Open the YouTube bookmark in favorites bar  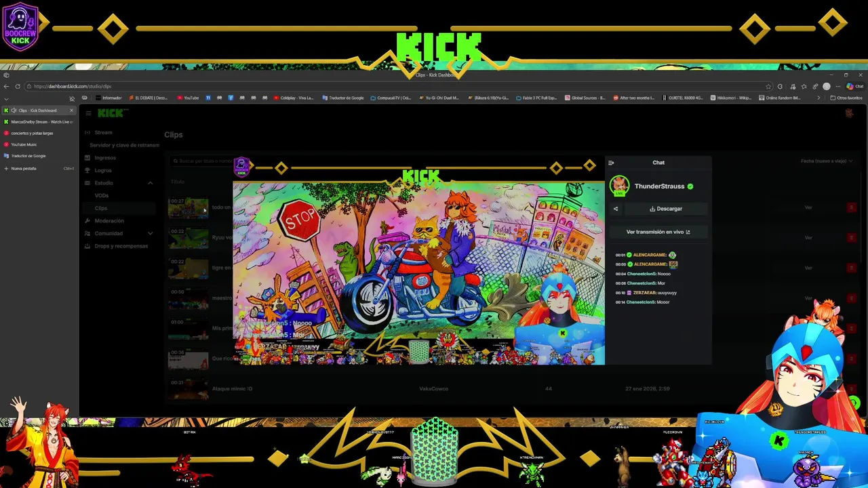[x=188, y=98]
